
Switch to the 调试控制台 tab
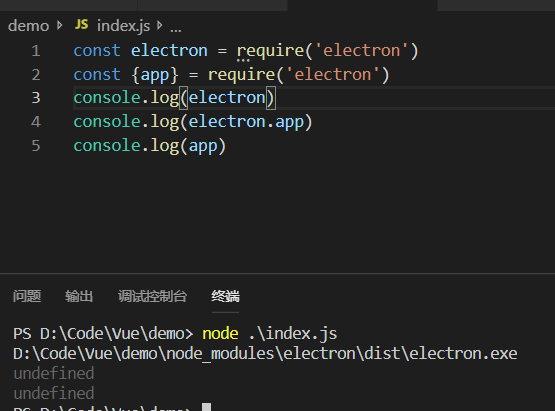(x=152, y=296)
